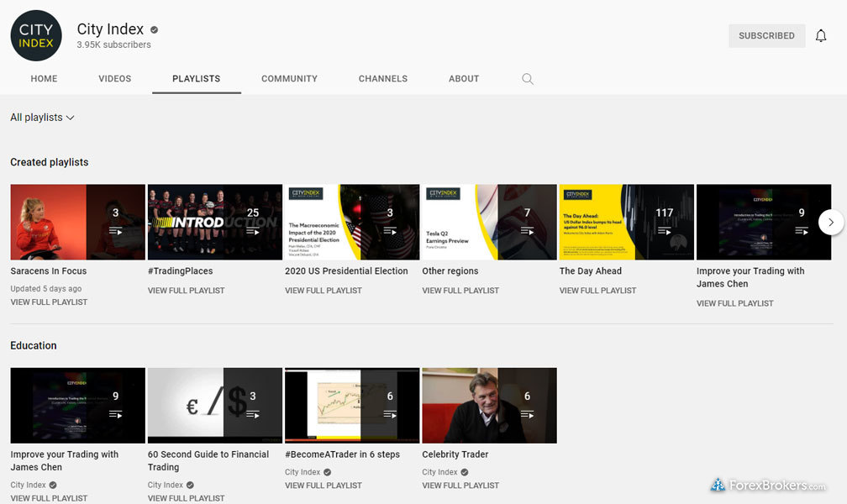Click the Celebrity Trader playlist title
This screenshot has height=504, width=847.
455,454
